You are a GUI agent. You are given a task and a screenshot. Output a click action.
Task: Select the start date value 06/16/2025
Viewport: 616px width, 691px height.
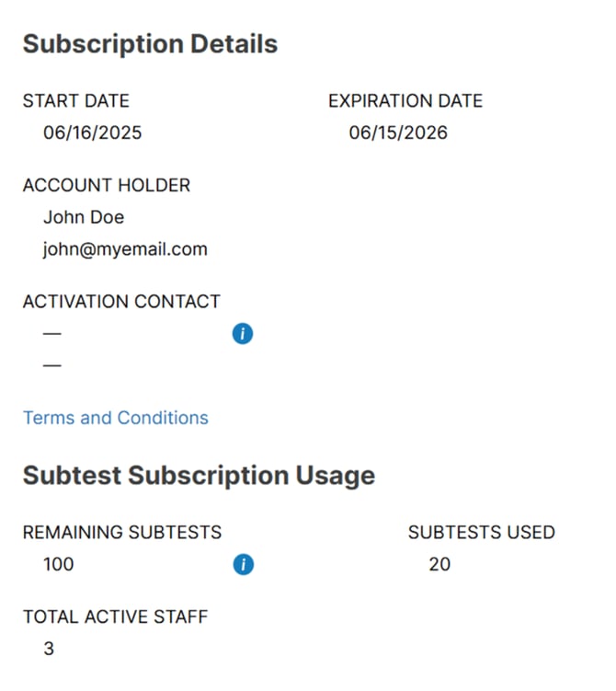tap(93, 132)
